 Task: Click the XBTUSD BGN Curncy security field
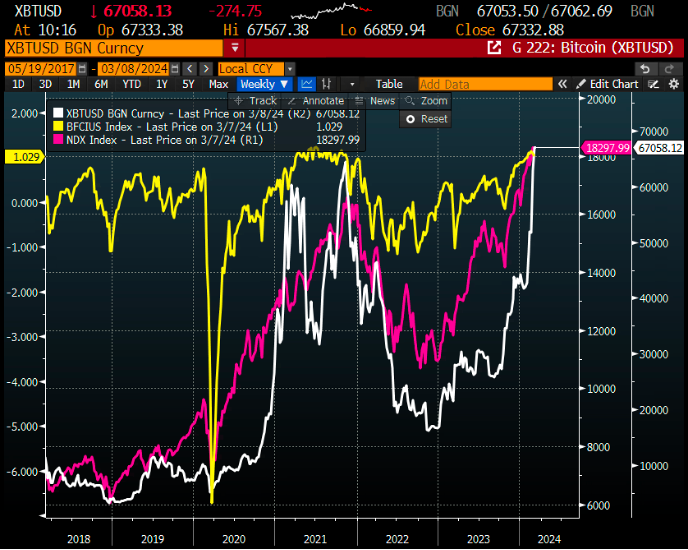114,47
